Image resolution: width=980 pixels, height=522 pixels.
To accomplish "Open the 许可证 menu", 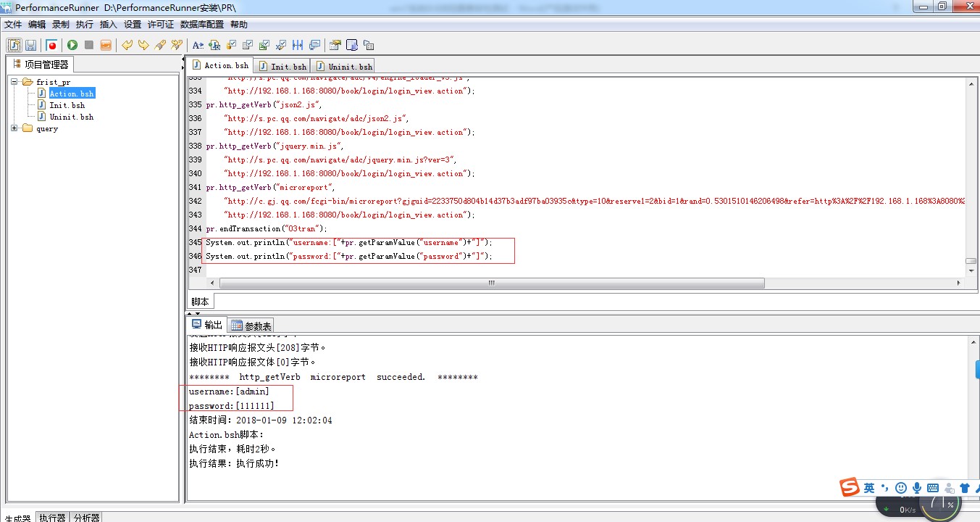I will (x=161, y=25).
